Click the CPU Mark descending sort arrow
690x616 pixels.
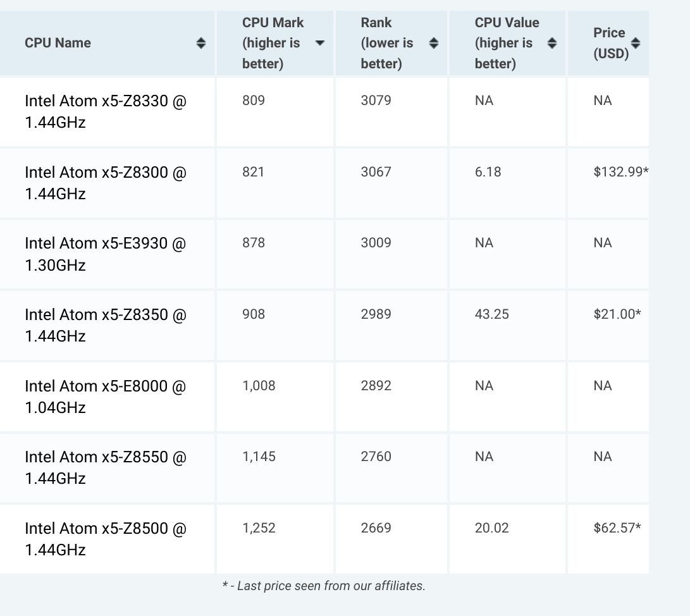(x=320, y=43)
